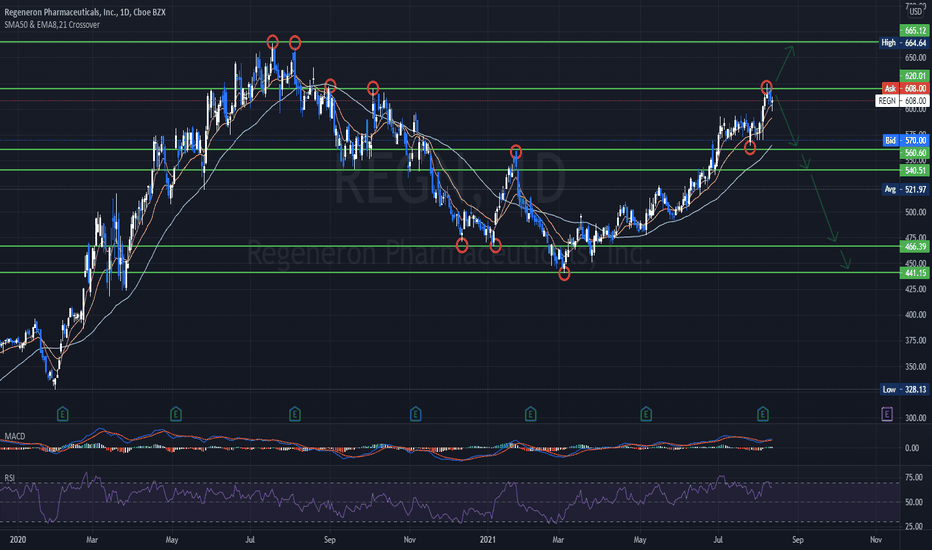Click the 466.39 green level label

914,246
